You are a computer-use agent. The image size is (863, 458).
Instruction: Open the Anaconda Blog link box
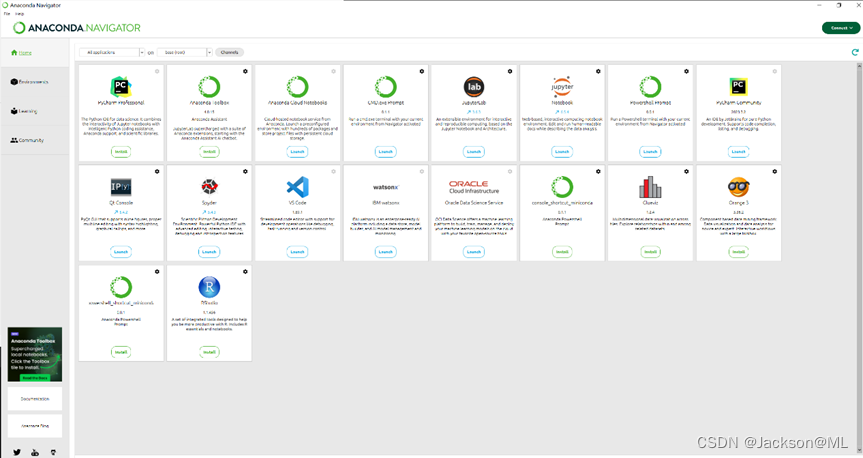point(35,426)
